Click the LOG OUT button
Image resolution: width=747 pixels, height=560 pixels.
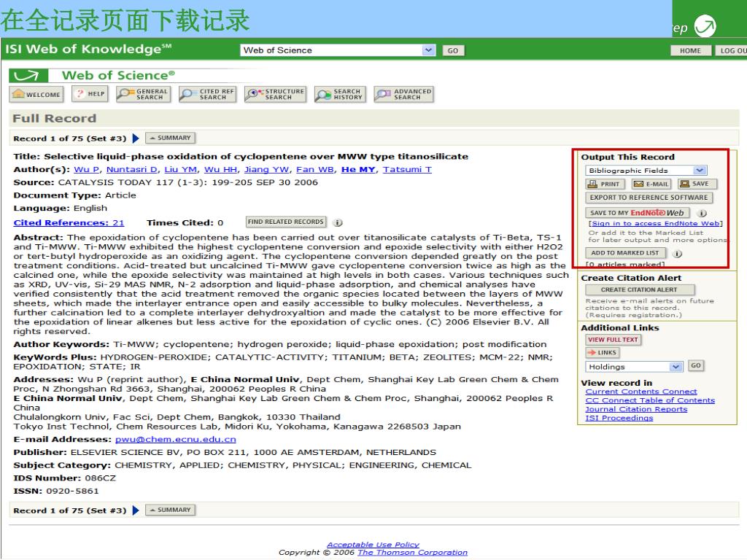coord(731,50)
